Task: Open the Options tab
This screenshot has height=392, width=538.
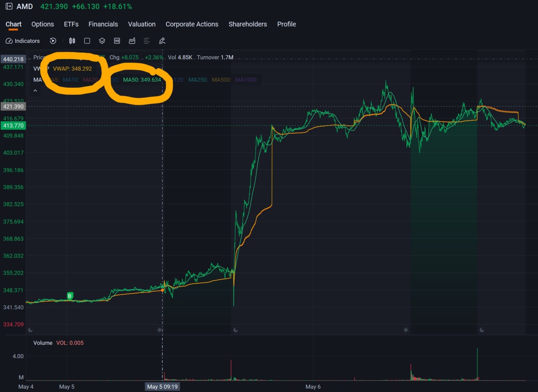Action: pyautogui.click(x=43, y=24)
